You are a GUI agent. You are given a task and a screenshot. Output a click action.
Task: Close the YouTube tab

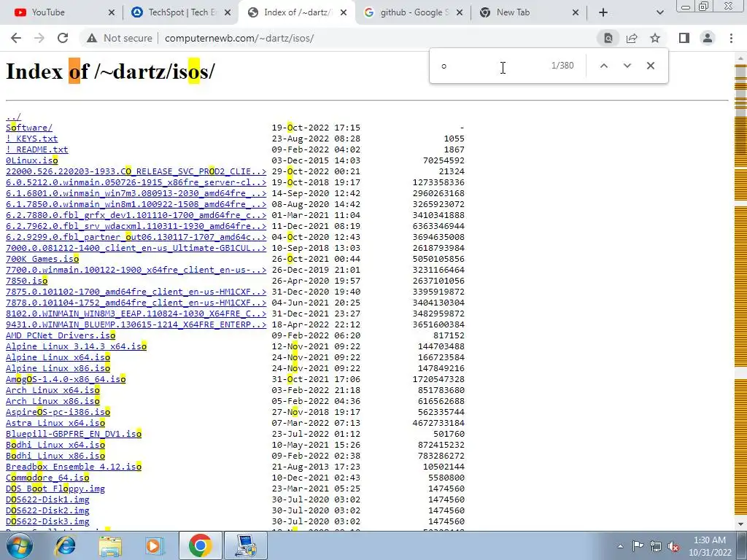(112, 13)
